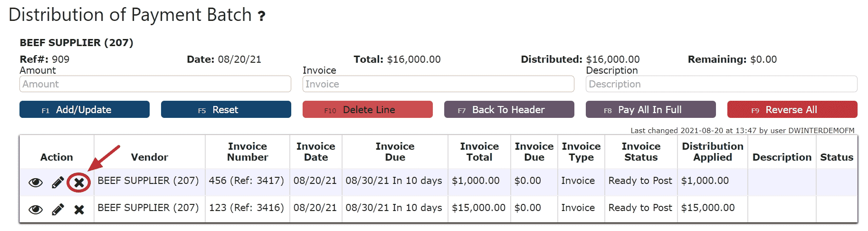Click the Invoice Status column header
The height and width of the screenshot is (231, 868).
tap(641, 152)
